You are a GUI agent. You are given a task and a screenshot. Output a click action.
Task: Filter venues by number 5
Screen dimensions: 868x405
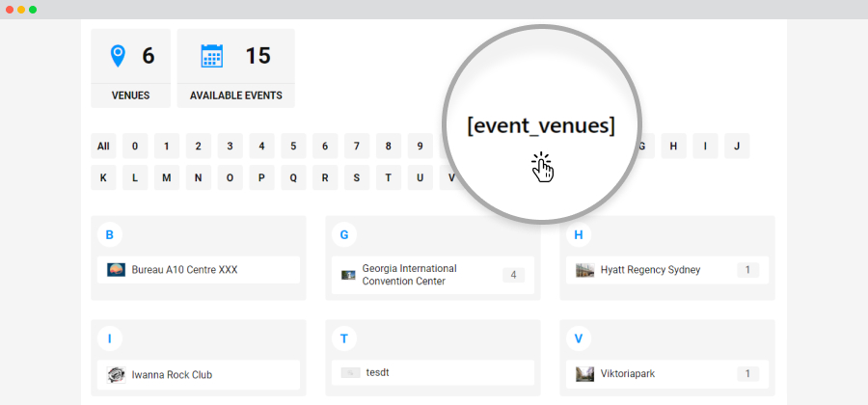[x=293, y=146]
